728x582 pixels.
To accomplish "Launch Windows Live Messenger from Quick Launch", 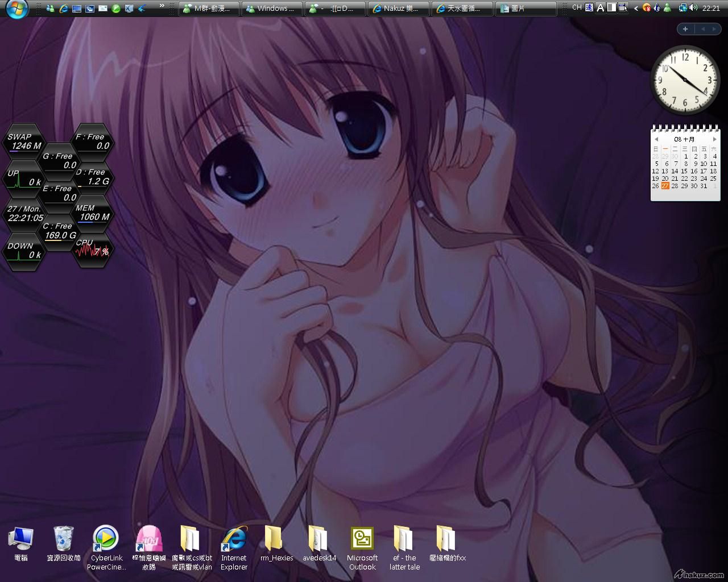I will pyautogui.click(x=51, y=8).
